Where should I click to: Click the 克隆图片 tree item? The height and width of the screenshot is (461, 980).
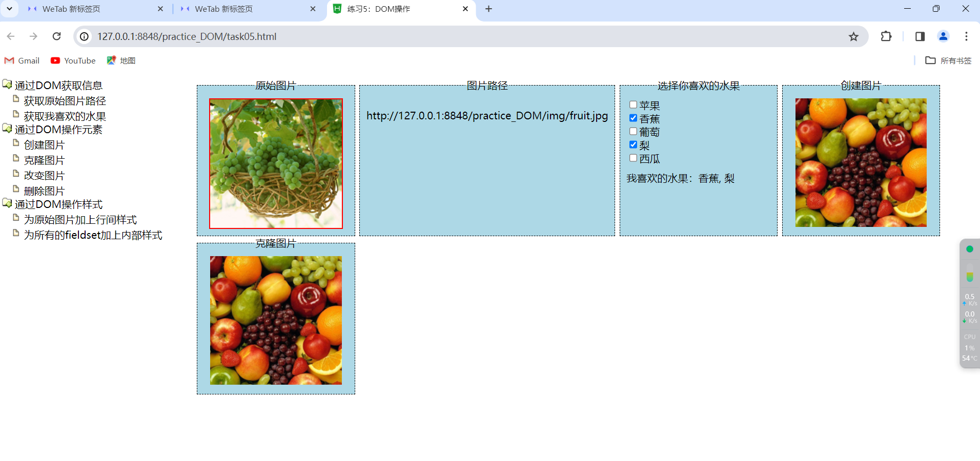44,160
